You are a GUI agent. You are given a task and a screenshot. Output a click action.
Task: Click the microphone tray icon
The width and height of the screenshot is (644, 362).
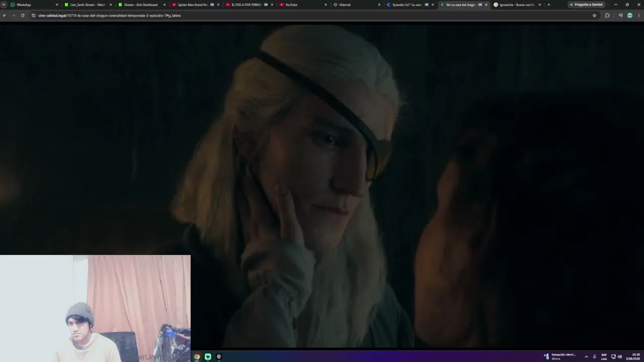click(x=594, y=356)
